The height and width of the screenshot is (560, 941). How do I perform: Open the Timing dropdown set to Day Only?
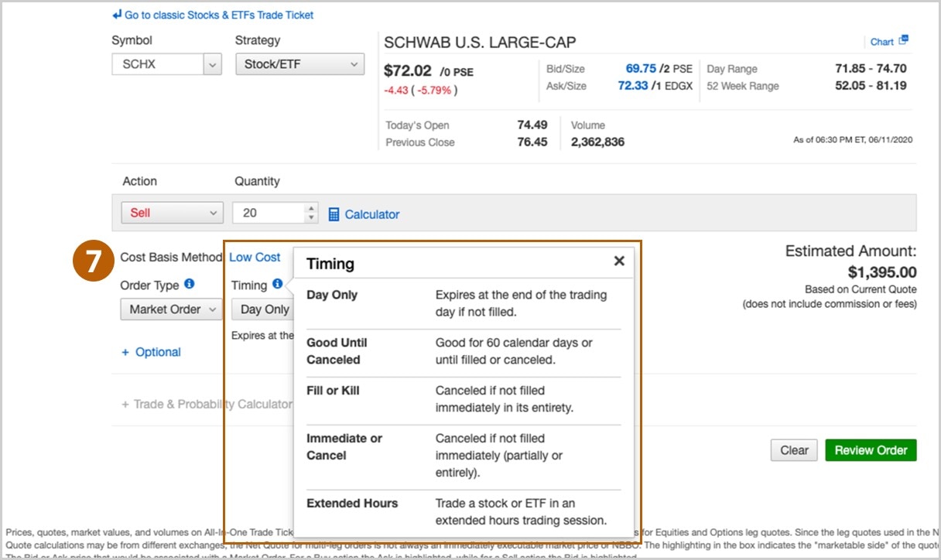[262, 309]
